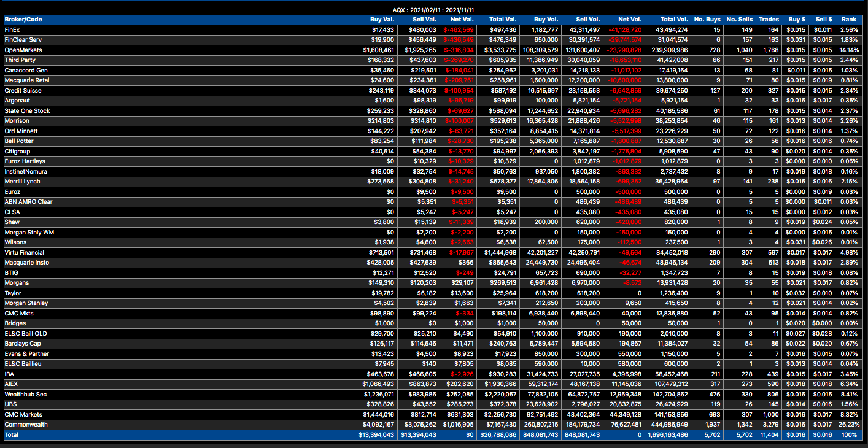Sort the table by Net Val. header
Screen dimensions: 868x448
(462, 20)
